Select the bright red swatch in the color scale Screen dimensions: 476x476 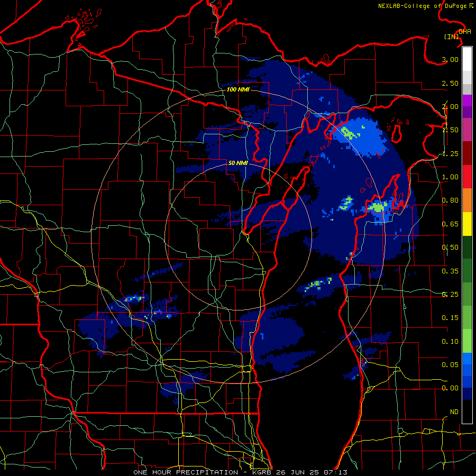(467, 177)
